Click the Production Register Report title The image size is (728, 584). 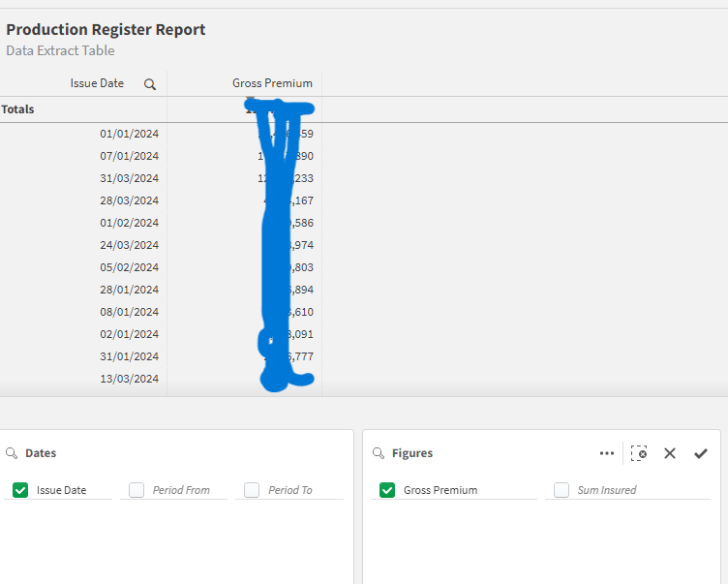(x=106, y=30)
